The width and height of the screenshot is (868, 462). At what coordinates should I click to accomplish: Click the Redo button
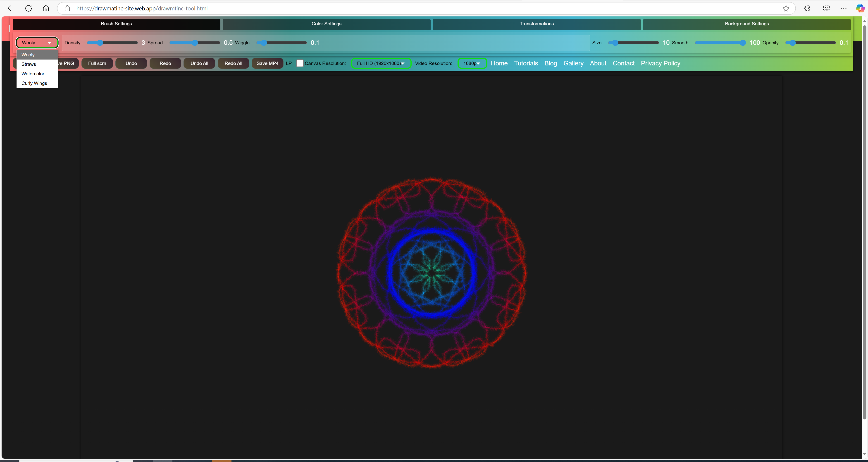tap(165, 63)
